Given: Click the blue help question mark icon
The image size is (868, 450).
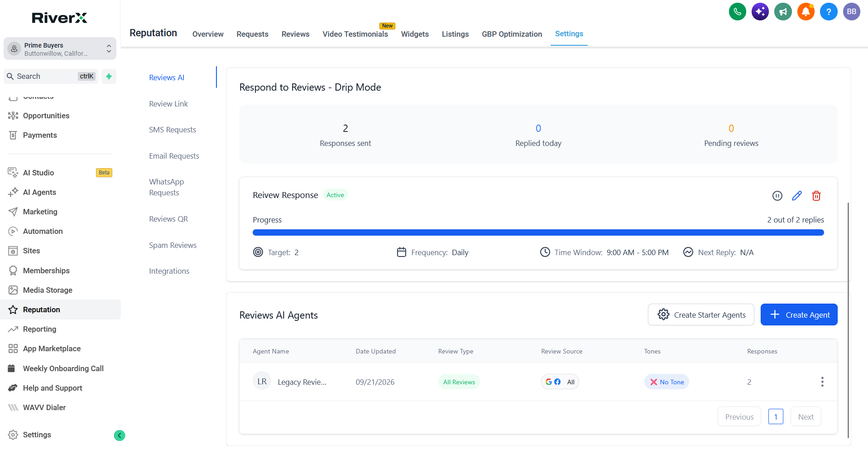Looking at the screenshot, I should pyautogui.click(x=829, y=11).
